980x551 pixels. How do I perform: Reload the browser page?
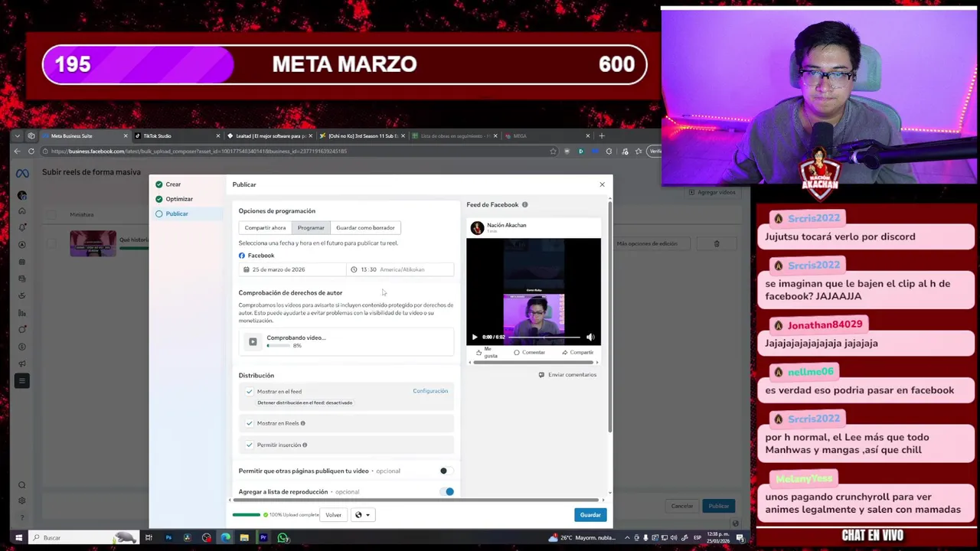click(x=31, y=151)
